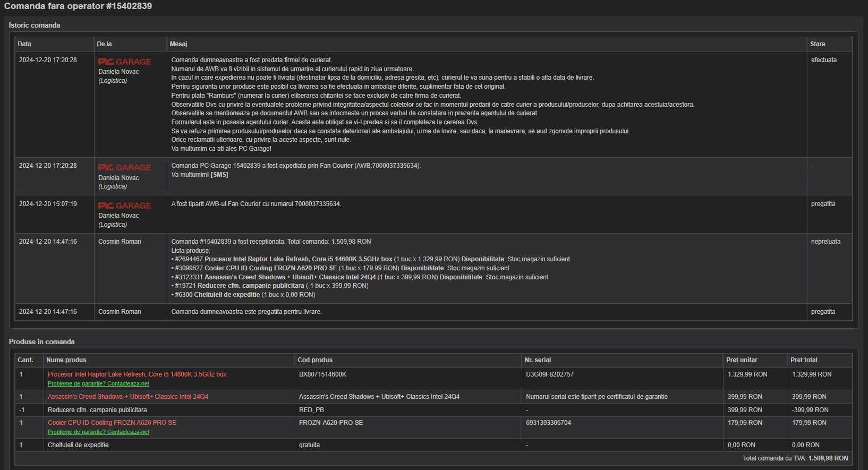
Task: Select the serial number 6931393306704
Action: pyautogui.click(x=549, y=423)
